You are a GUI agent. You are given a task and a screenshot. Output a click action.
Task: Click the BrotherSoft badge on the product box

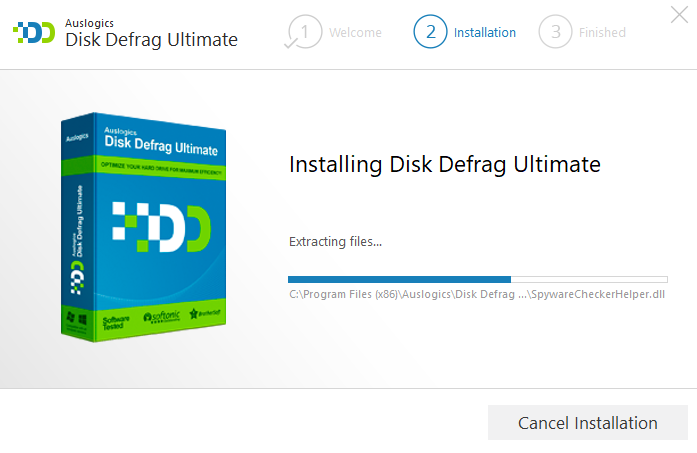[x=208, y=312]
